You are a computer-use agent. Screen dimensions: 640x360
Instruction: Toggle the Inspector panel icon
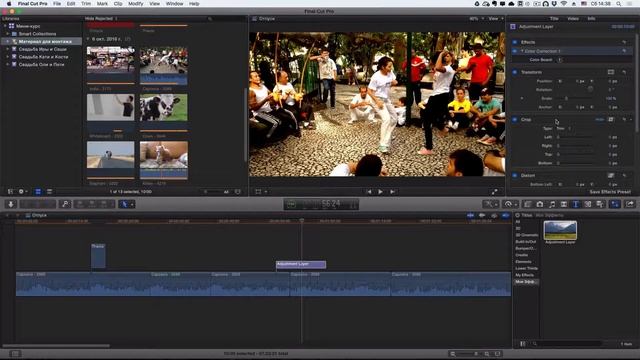pyautogui.click(x=615, y=204)
